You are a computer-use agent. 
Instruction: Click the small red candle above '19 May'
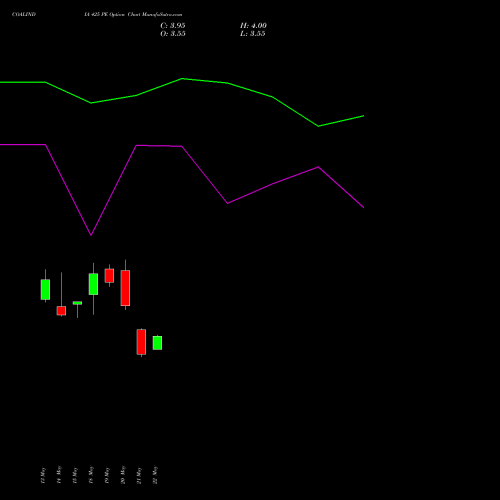(x=109, y=276)
